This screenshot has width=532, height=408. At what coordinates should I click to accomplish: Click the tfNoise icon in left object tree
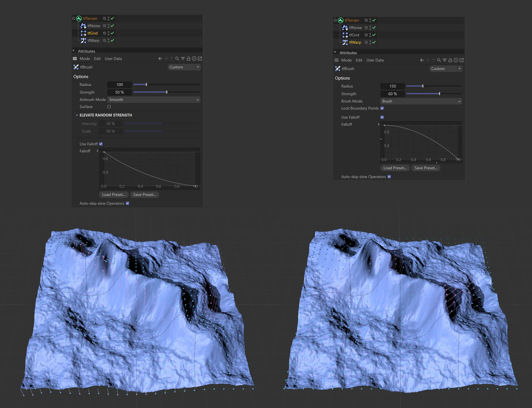(x=83, y=26)
